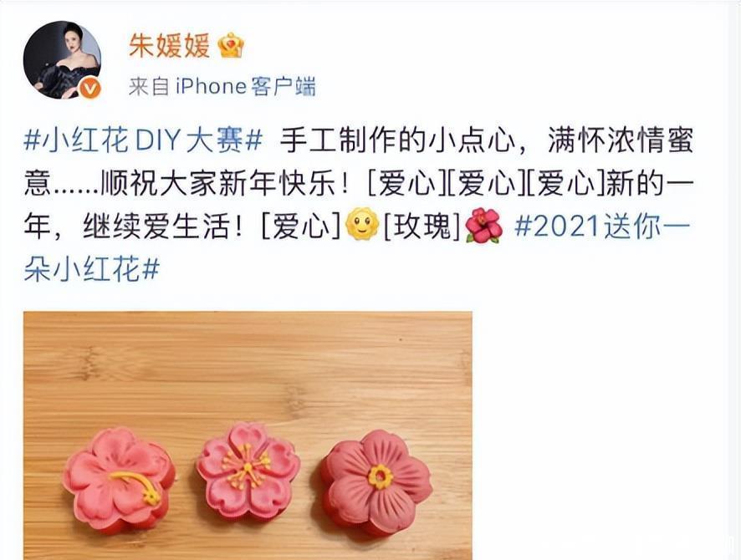Screen dimensions: 741x560
Task: Click the middle plum blossom pastry
Action: 248,471
